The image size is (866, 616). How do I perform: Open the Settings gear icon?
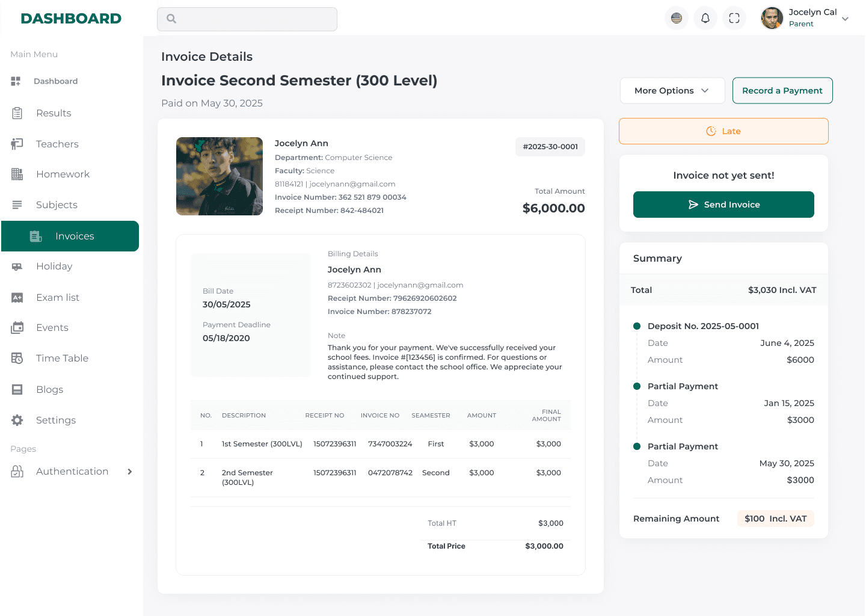coord(18,420)
